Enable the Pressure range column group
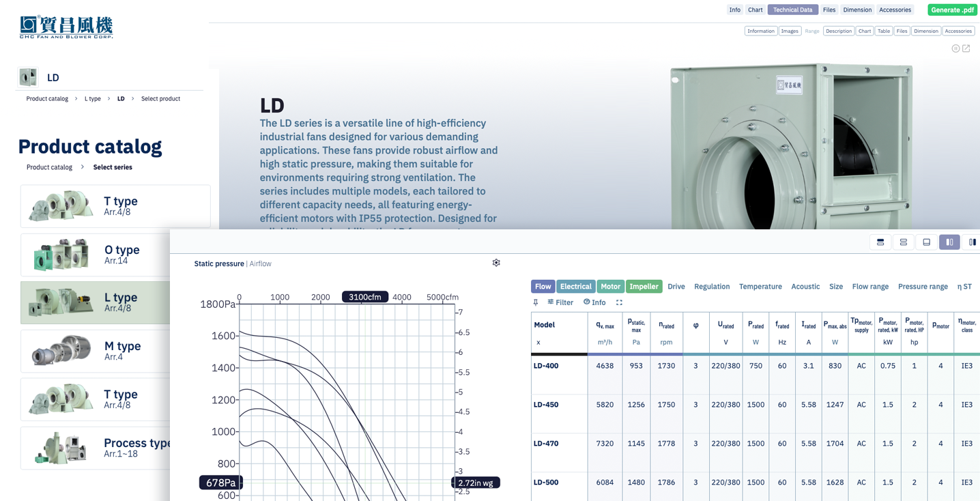 [x=923, y=287]
